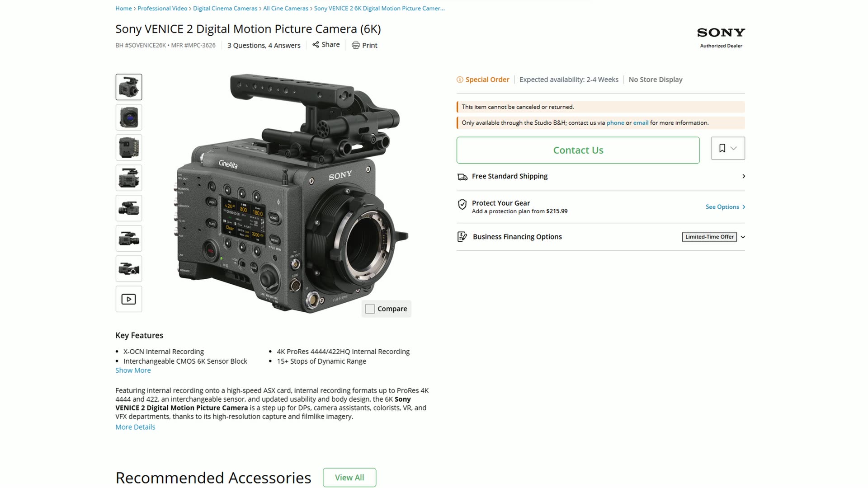Expand Free Standard Shipping details chevron
This screenshot has width=868, height=488.
click(x=744, y=176)
